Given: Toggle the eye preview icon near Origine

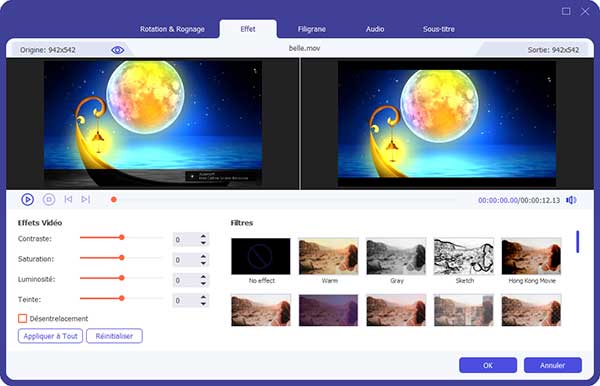Looking at the screenshot, I should click(117, 50).
